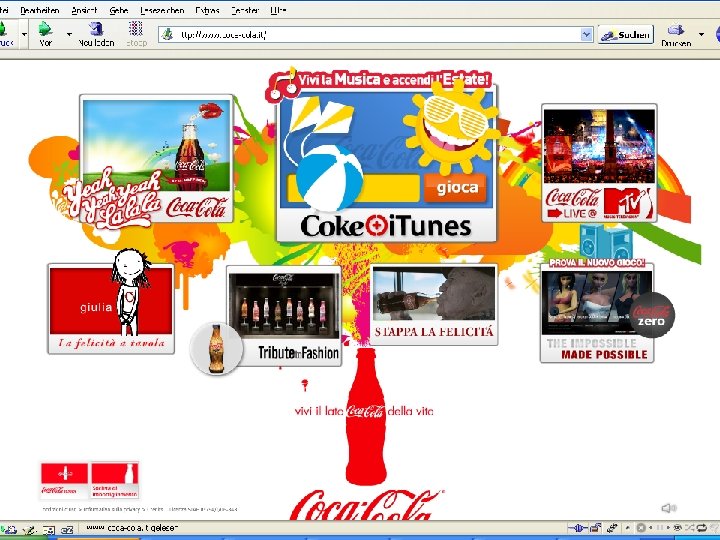720x540 pixels.
Task: Click the round bottle badge beside Tribute to Fashion
Action: pyautogui.click(x=216, y=349)
